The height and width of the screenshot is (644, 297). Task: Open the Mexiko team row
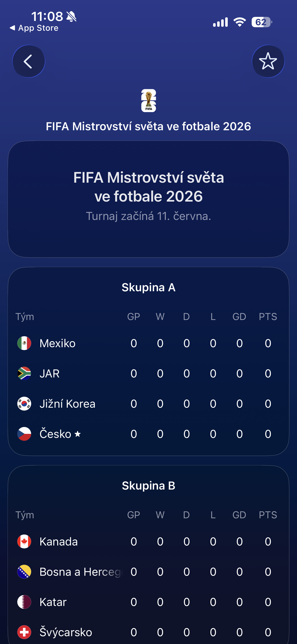(x=57, y=343)
